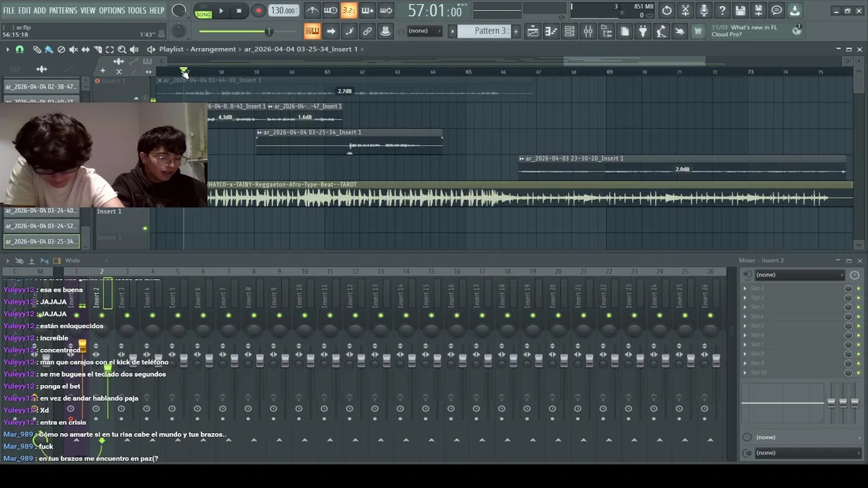Toggle the playlist magnet snap icon
This screenshot has height=488, width=868.
click(x=20, y=49)
